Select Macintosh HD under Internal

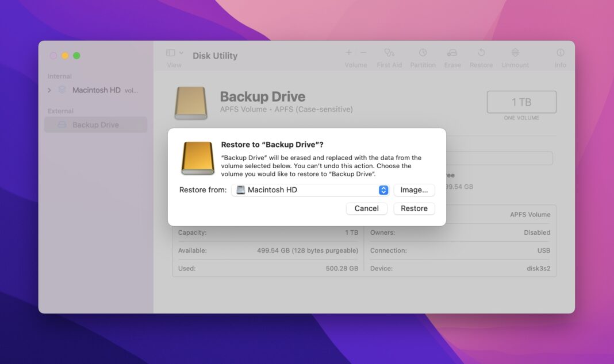coord(95,90)
